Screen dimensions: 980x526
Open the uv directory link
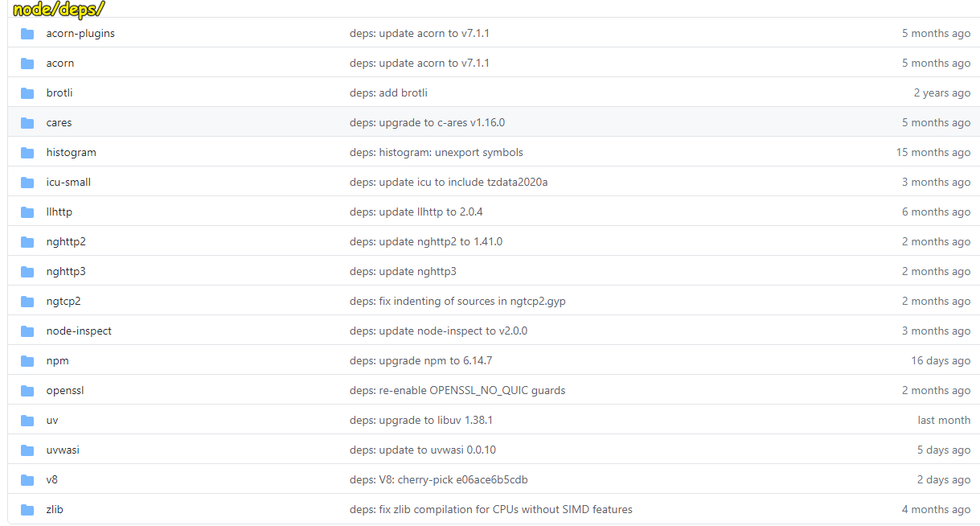point(52,421)
